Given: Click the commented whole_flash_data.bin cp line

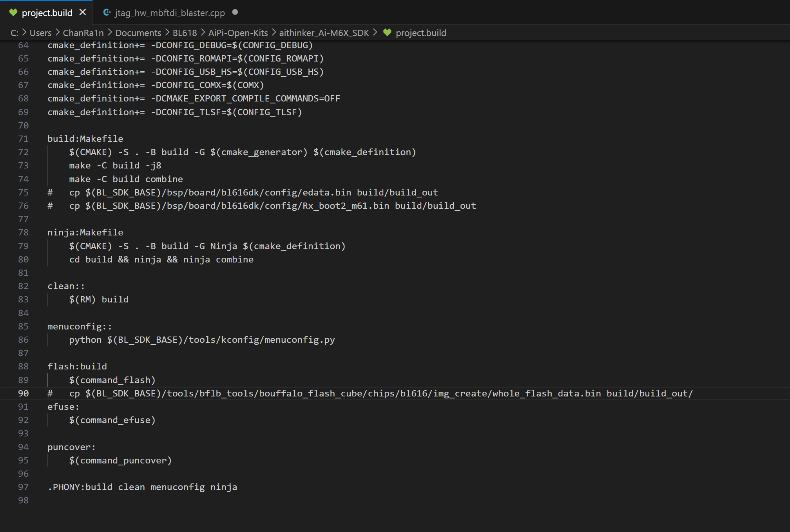Looking at the screenshot, I should [x=370, y=393].
